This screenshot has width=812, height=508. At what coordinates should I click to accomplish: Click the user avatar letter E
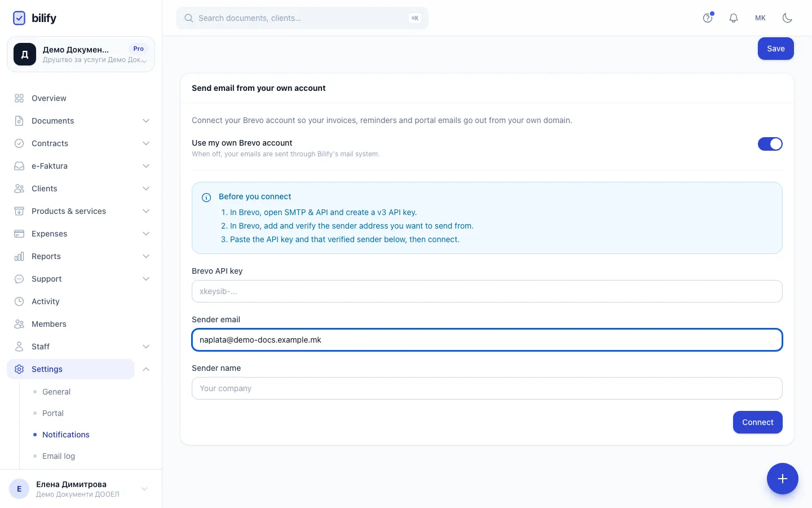(x=19, y=489)
